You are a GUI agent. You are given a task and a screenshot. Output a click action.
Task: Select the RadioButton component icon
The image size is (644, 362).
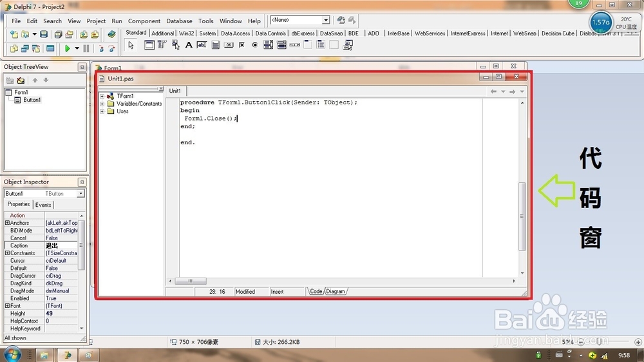(255, 45)
